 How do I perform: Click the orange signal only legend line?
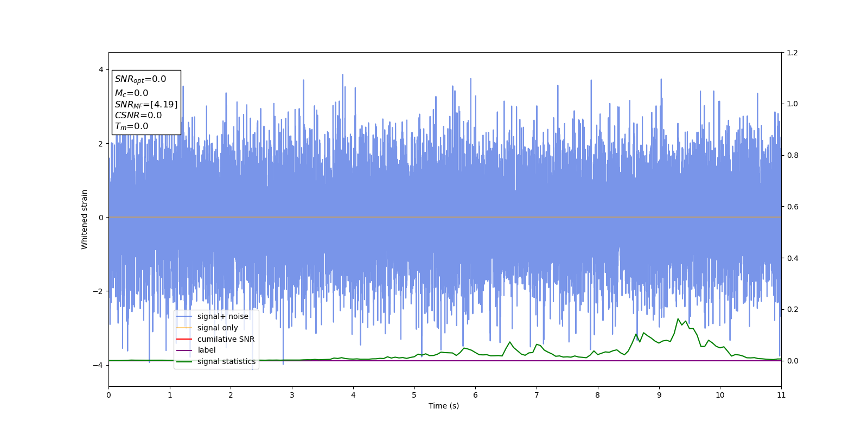coord(184,328)
